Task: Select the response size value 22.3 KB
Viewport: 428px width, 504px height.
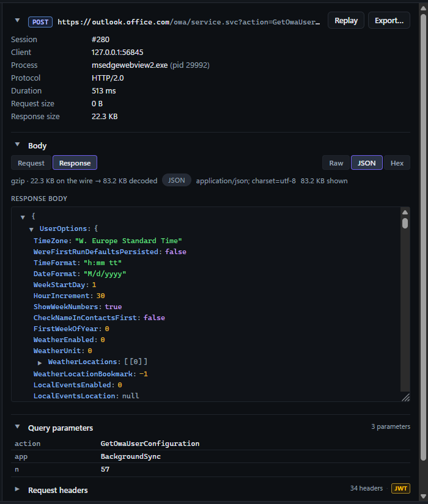Action: coord(105,117)
